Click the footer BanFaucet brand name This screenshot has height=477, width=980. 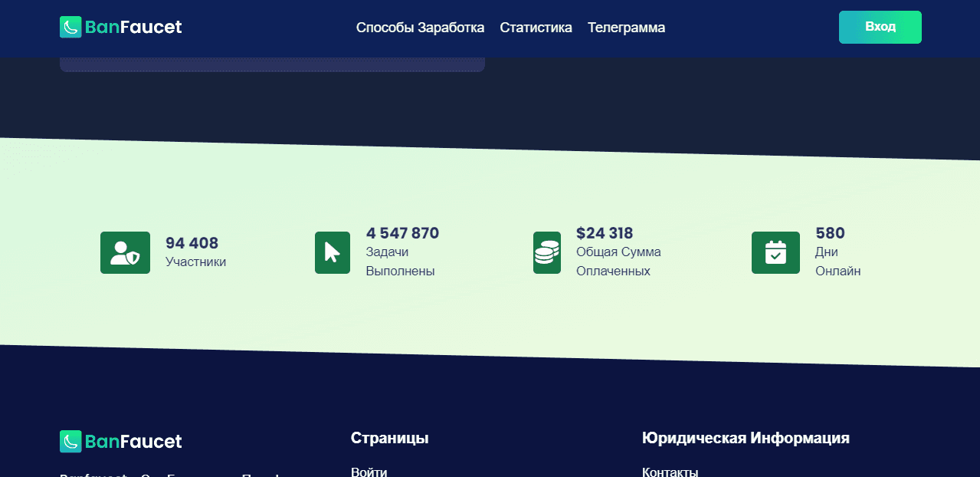pyautogui.click(x=133, y=441)
